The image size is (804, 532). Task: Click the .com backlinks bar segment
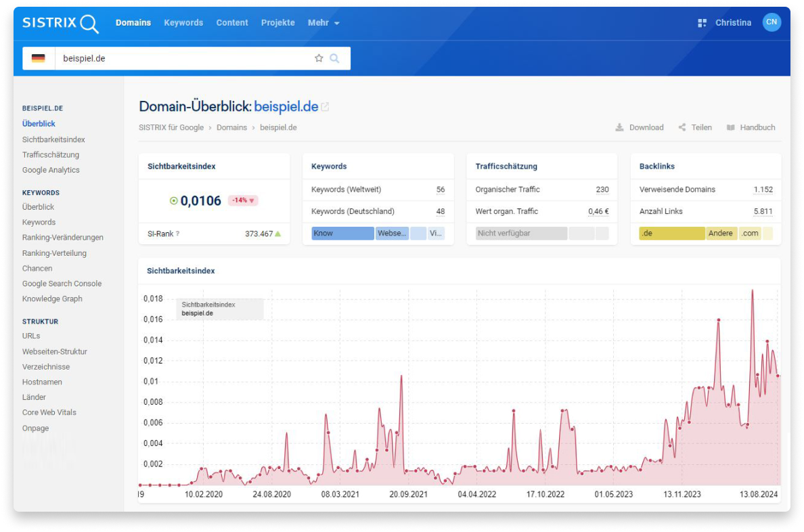pos(750,234)
